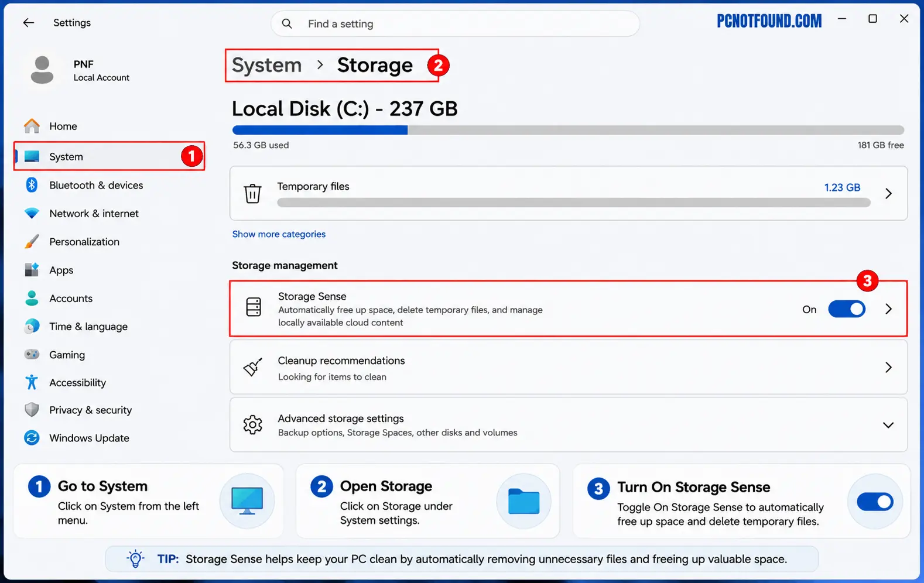Image resolution: width=924 pixels, height=583 pixels.
Task: Click toggle graphic in Turn On Storage Sense card
Action: pos(875,502)
